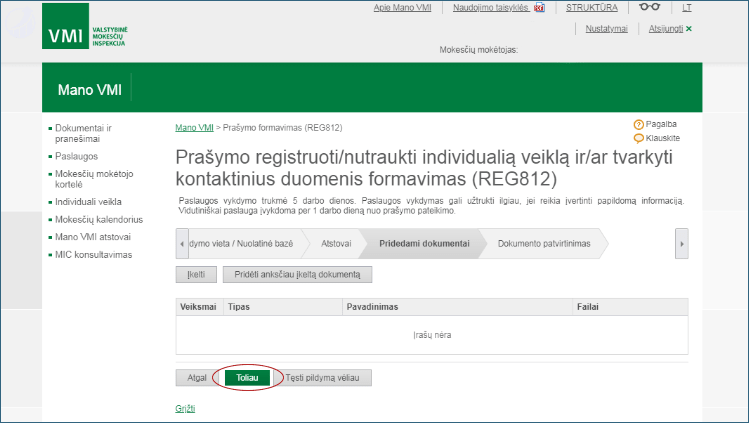749x423 pixels.
Task: Open Naudojimo taisyklės link
Action: (491, 8)
